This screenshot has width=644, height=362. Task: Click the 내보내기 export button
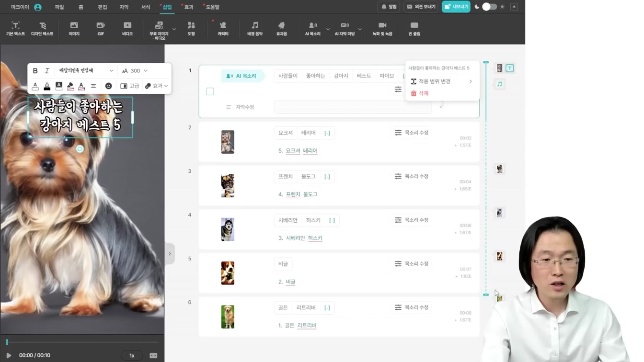pyautogui.click(x=456, y=7)
